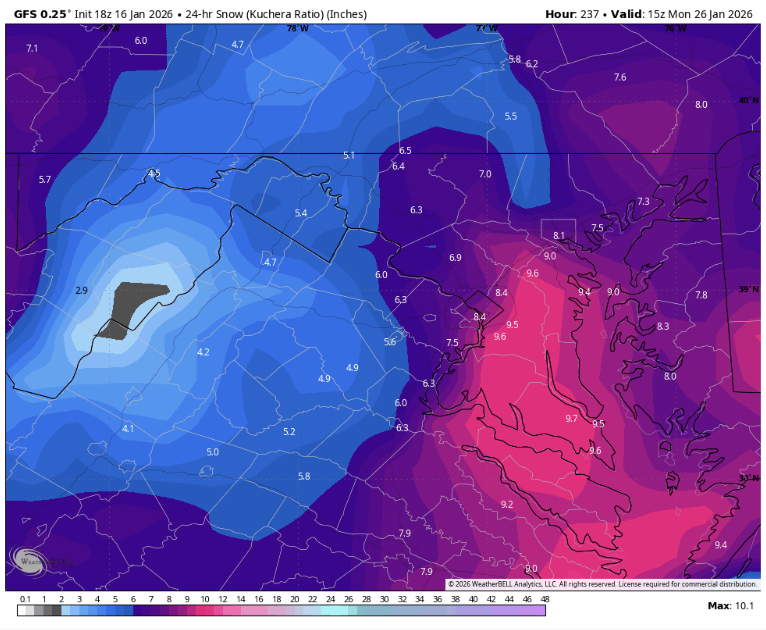Select the 8.1 snowfall value label
Image resolution: width=766 pixels, height=630 pixels.
(559, 236)
